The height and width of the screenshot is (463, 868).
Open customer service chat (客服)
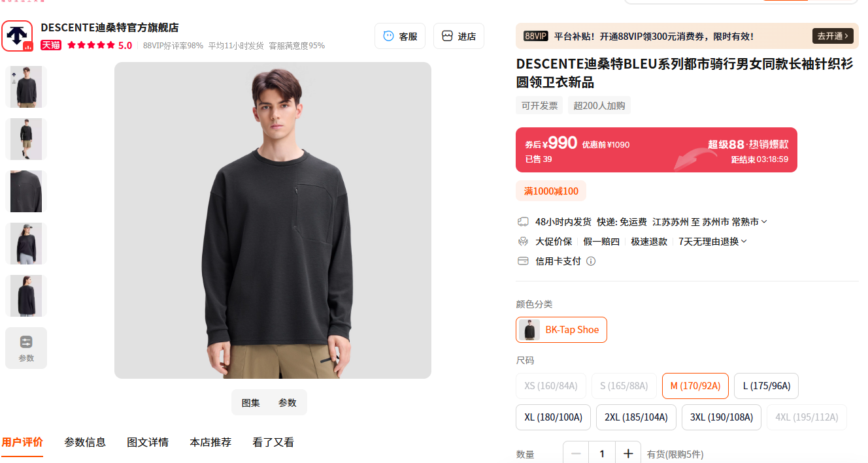tap(400, 36)
